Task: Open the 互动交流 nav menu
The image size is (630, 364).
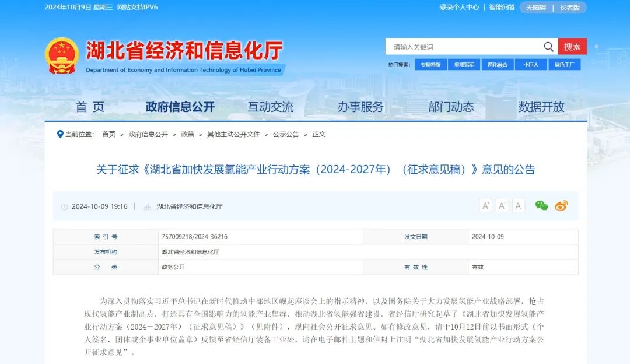Action: 271,107
